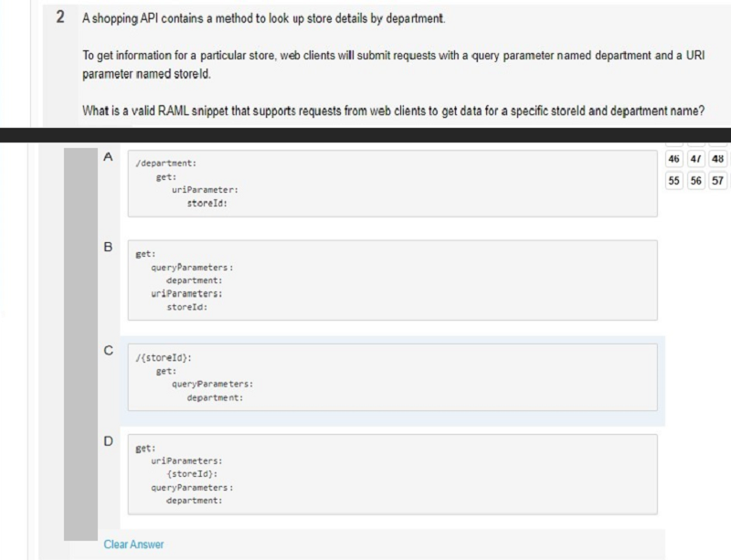
Task: Select answer option letter D
Action: coord(108,441)
